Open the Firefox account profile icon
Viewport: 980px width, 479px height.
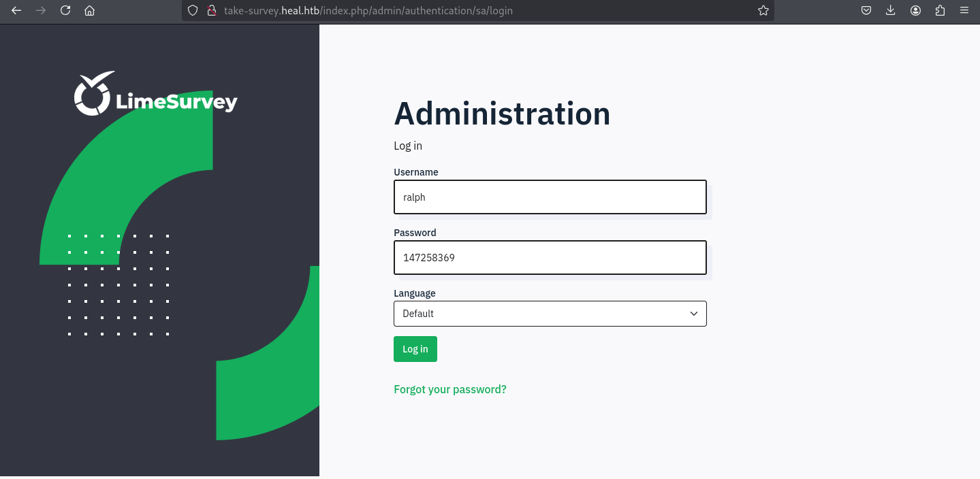916,11
